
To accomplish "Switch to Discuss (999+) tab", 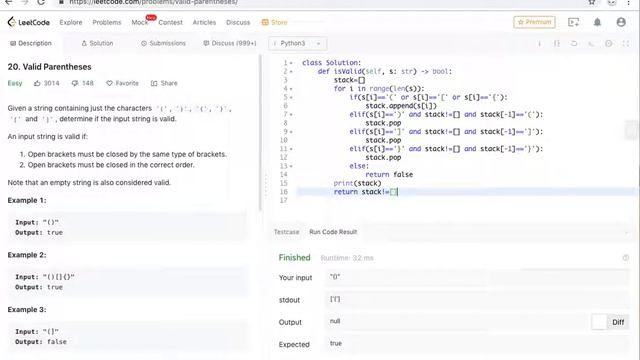I will (230, 43).
